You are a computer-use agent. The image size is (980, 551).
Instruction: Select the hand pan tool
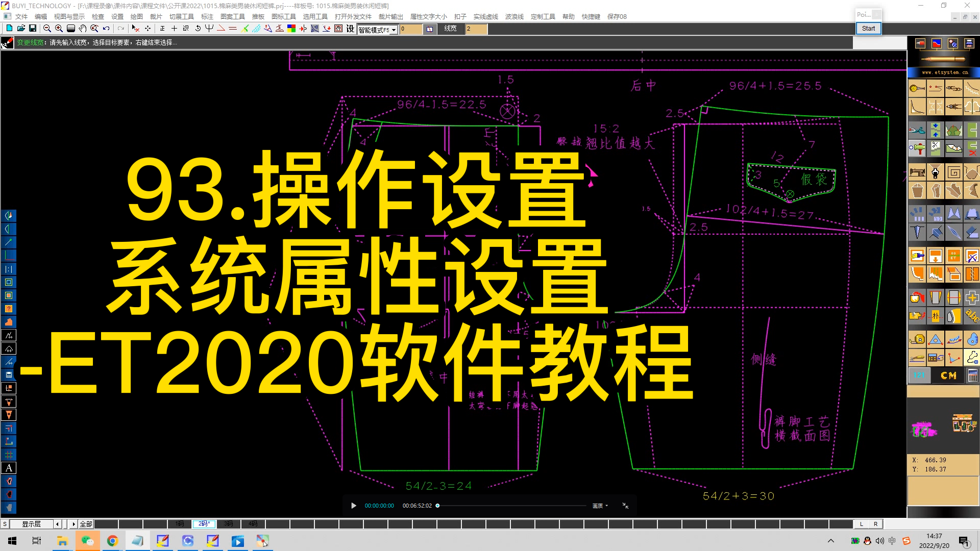click(82, 29)
